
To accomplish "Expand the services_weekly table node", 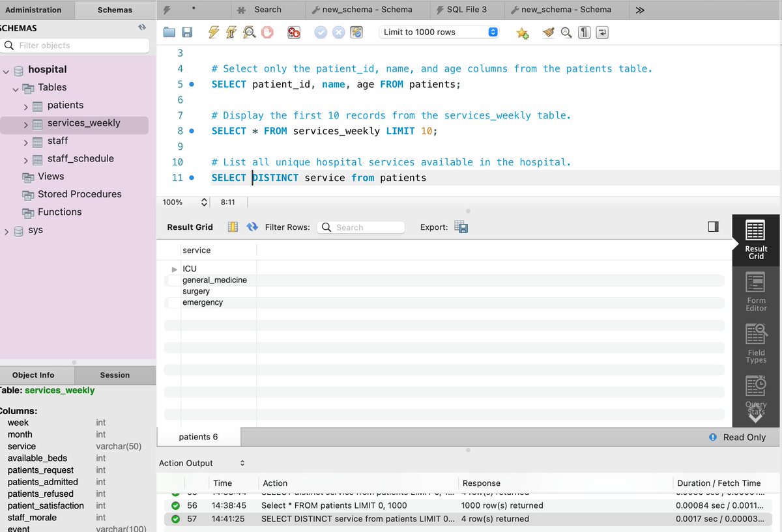I will (25, 124).
